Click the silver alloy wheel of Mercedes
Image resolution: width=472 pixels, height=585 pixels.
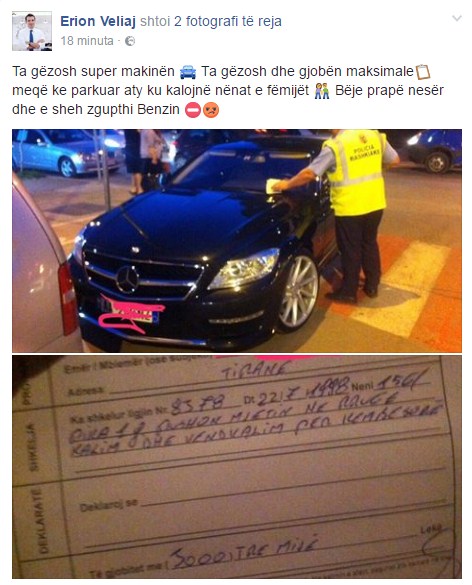pos(298,292)
